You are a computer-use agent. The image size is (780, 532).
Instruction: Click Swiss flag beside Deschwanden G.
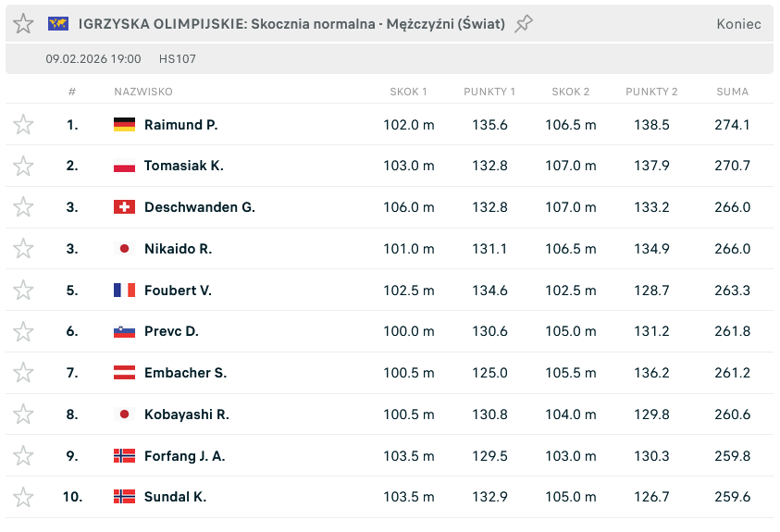124,207
